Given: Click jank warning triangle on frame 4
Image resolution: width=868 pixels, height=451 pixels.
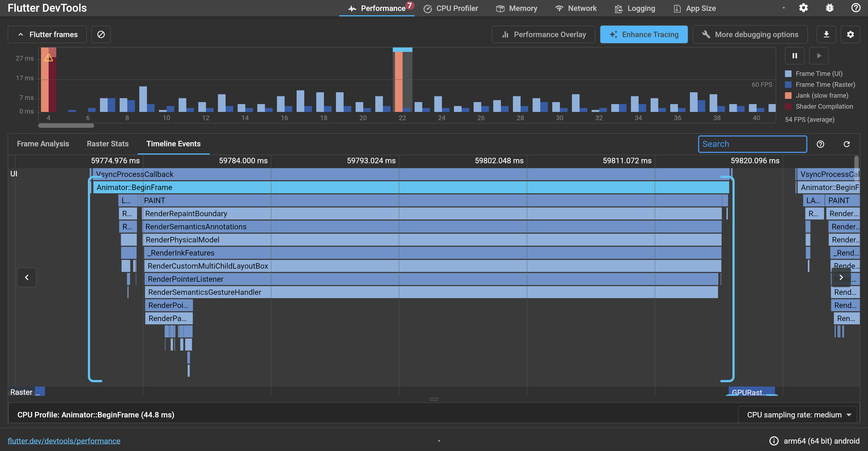Looking at the screenshot, I should (x=49, y=58).
